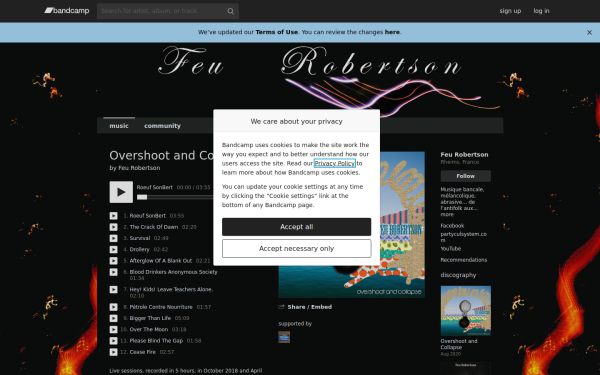Image resolution: width=600 pixels, height=375 pixels.
Task: Click the Share / Embed link
Action: tap(310, 307)
